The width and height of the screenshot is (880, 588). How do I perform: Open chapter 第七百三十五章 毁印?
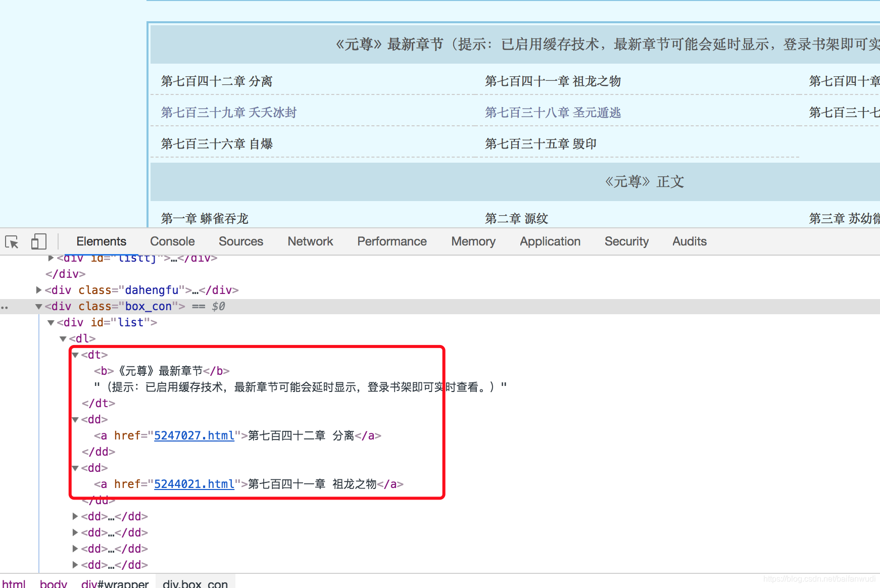click(x=541, y=144)
